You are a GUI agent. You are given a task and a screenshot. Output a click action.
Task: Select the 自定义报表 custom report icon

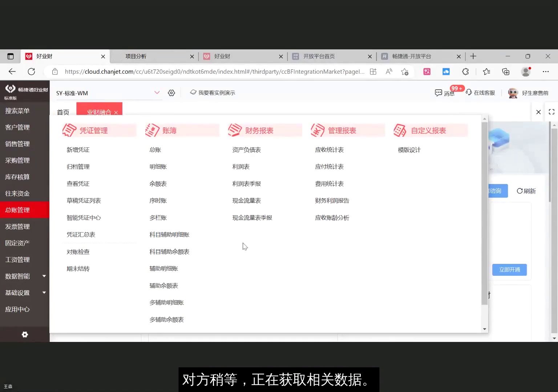(x=400, y=130)
